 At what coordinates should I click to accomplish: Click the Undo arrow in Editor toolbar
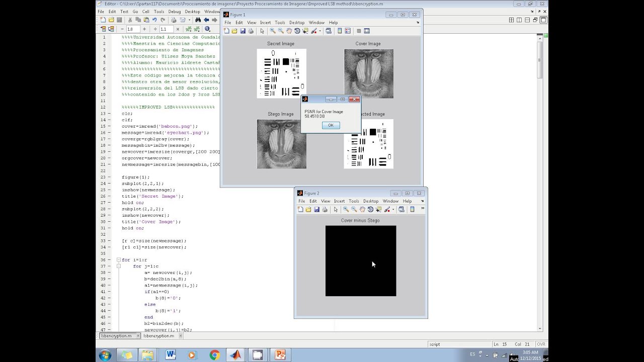(x=155, y=20)
